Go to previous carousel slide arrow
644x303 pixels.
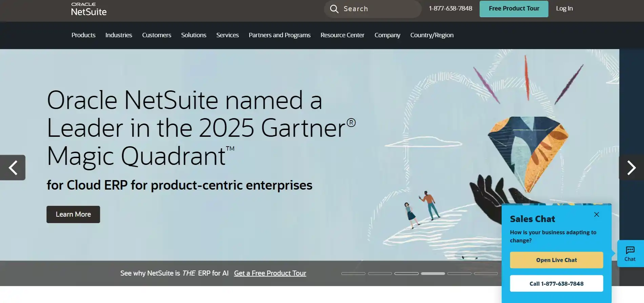13,168
